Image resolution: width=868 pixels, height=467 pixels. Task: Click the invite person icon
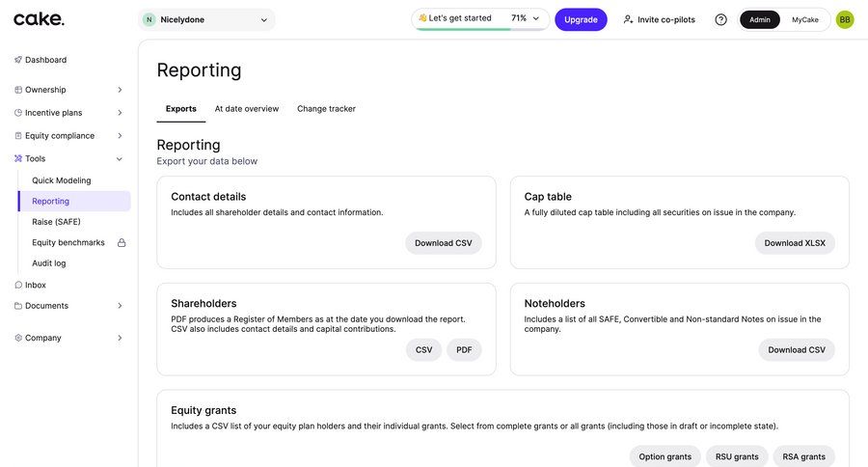(628, 19)
